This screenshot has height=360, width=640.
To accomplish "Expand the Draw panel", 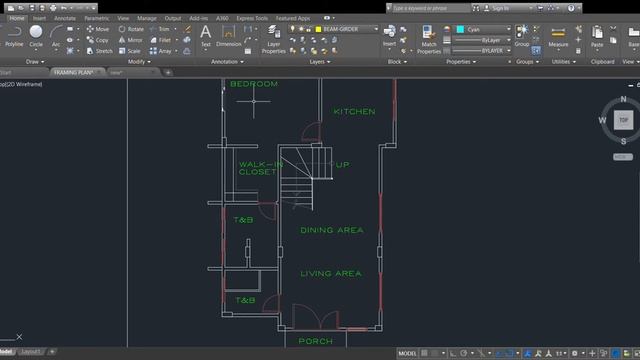I will tap(35, 62).
